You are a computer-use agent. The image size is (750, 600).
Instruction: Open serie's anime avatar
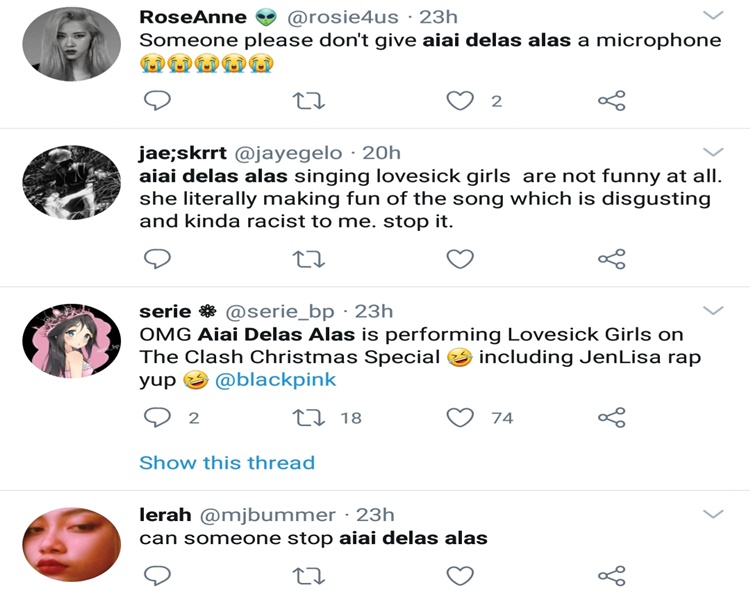pos(71,341)
